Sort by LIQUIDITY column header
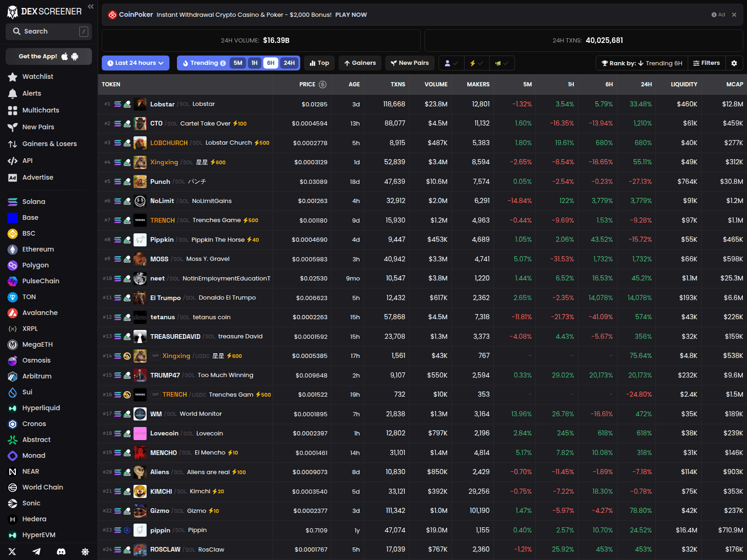Screen dimensions: 747x560 [x=684, y=84]
